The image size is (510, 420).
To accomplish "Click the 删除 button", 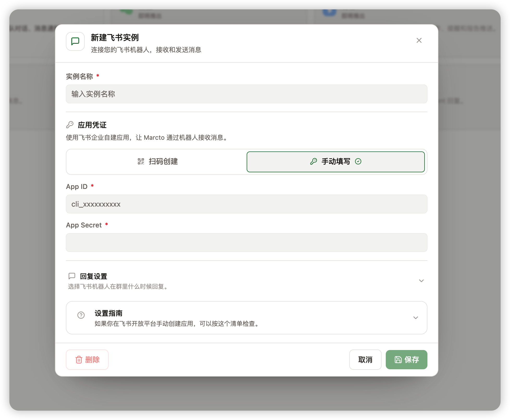I will point(87,360).
